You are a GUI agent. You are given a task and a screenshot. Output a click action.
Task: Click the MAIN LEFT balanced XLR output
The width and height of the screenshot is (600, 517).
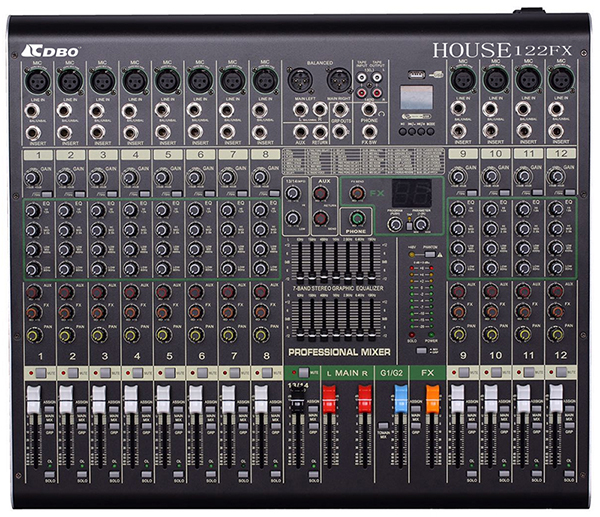300,80
